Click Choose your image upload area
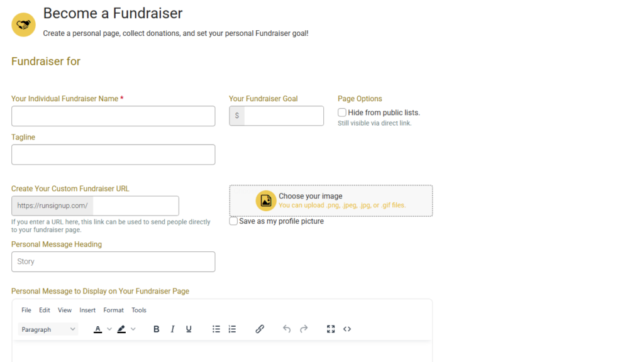Screen dimensions: 644x362 [x=331, y=200]
